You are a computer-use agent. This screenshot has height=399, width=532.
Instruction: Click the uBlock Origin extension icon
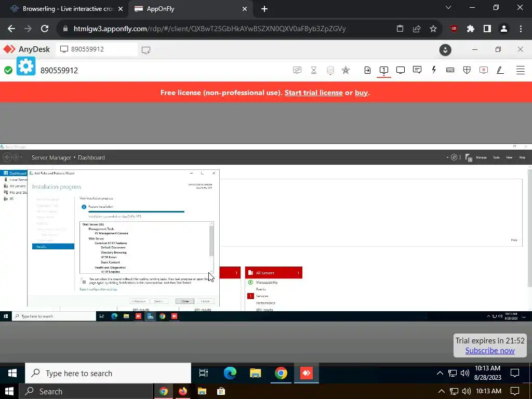coord(454,29)
